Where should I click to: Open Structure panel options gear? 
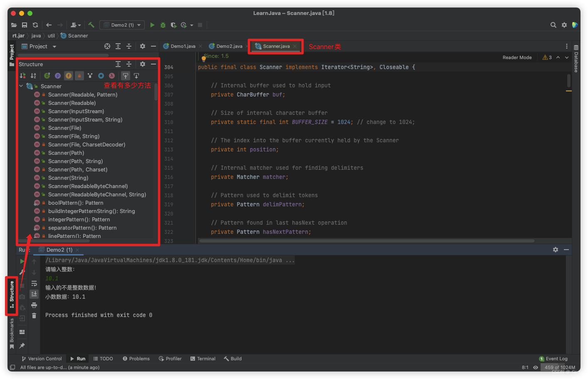(x=143, y=64)
